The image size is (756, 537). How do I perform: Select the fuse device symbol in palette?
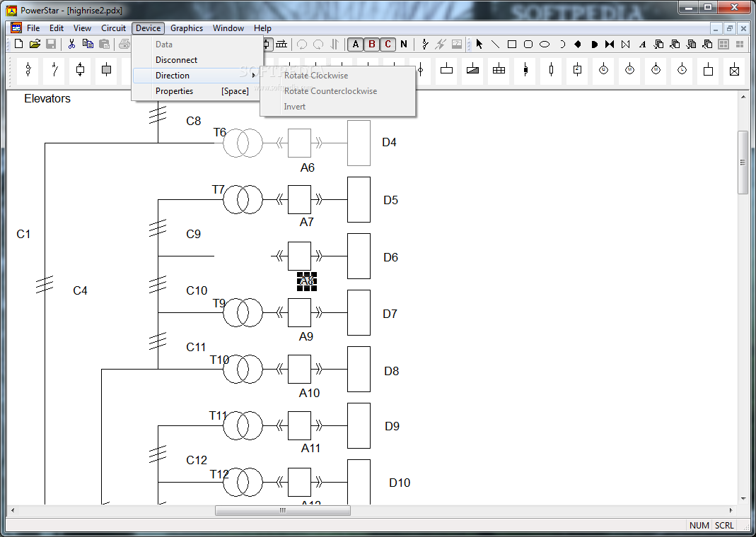[28, 71]
